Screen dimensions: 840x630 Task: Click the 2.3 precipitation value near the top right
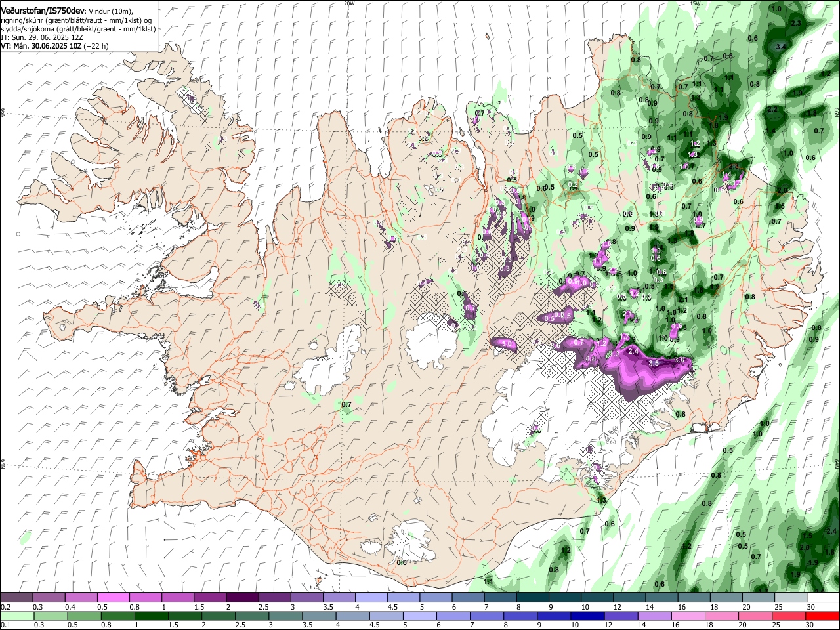[797, 23]
